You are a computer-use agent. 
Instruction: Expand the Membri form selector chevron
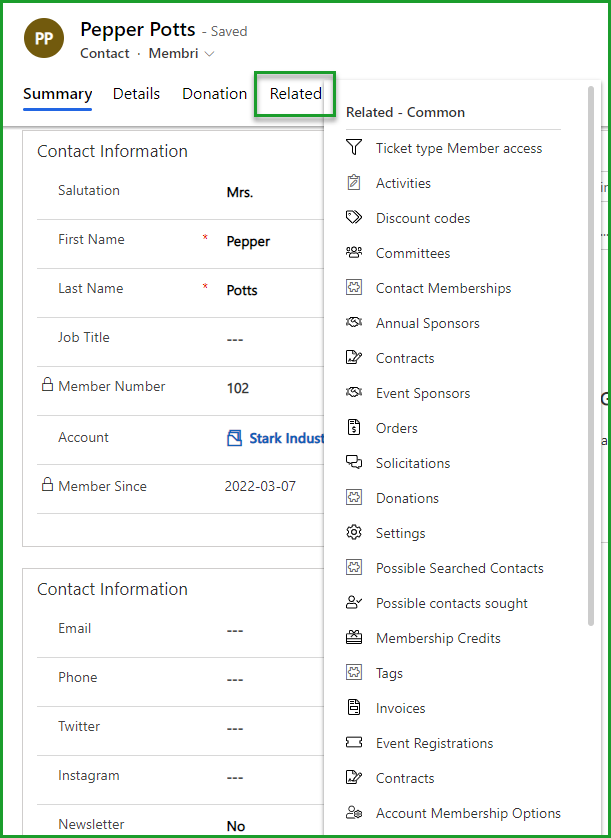point(209,54)
